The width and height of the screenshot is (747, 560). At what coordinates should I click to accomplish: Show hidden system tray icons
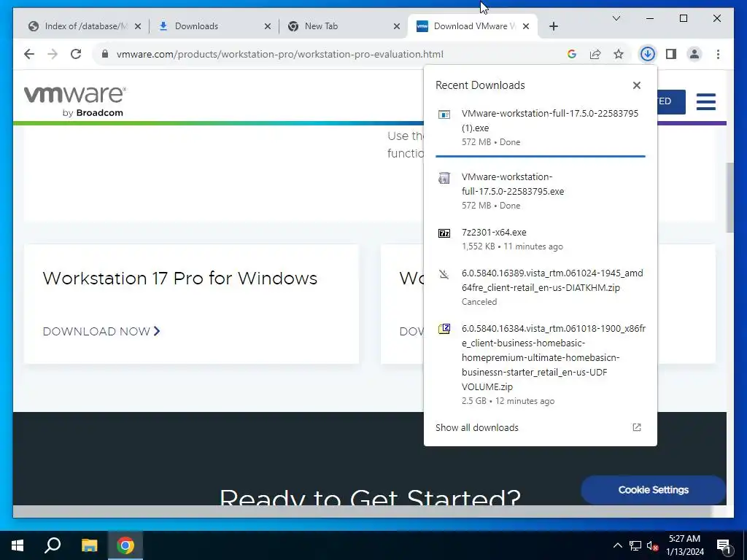(x=617, y=545)
